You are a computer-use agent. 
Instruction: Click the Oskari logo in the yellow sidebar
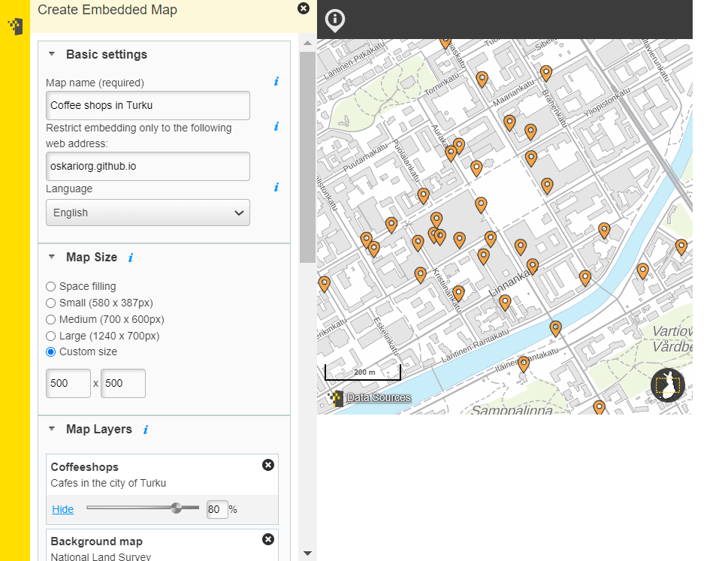[16, 26]
